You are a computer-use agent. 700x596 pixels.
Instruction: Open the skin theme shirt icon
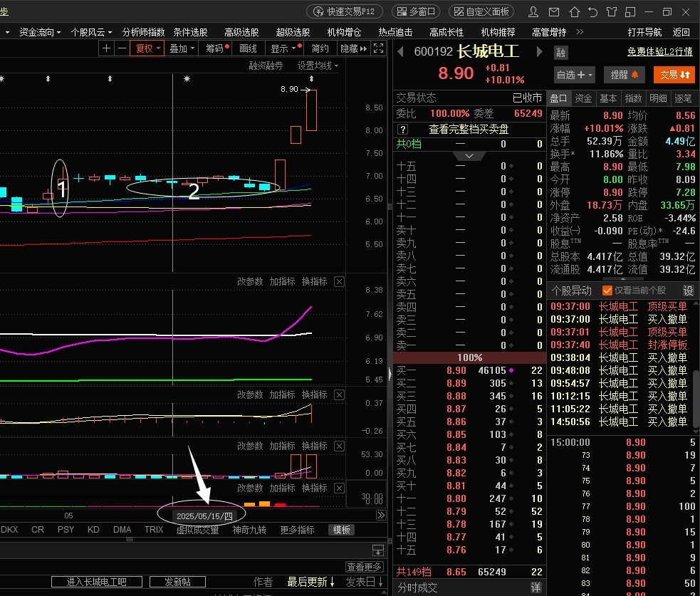point(612,11)
